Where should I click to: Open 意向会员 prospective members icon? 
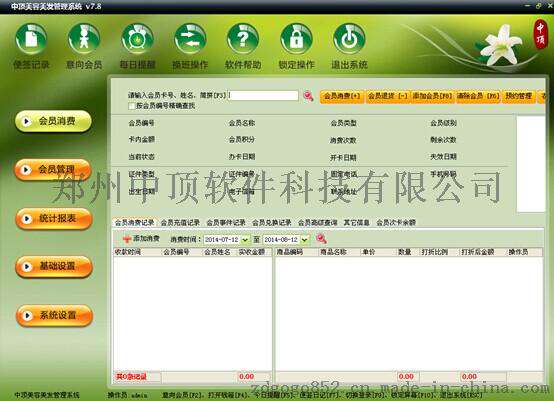(84, 39)
